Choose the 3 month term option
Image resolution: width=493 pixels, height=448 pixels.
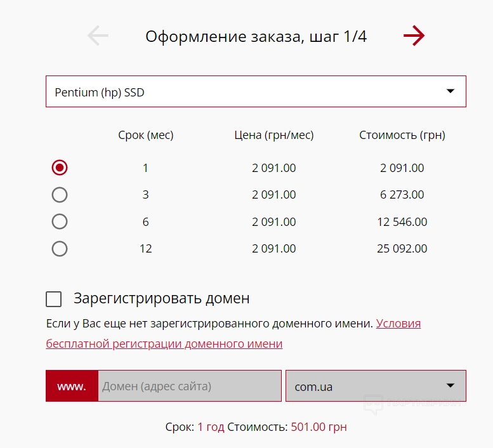[x=60, y=195]
